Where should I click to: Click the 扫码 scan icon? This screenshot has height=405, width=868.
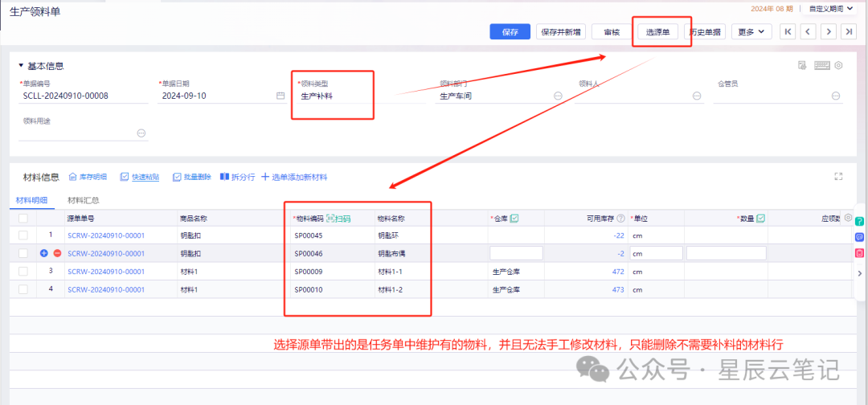338,219
